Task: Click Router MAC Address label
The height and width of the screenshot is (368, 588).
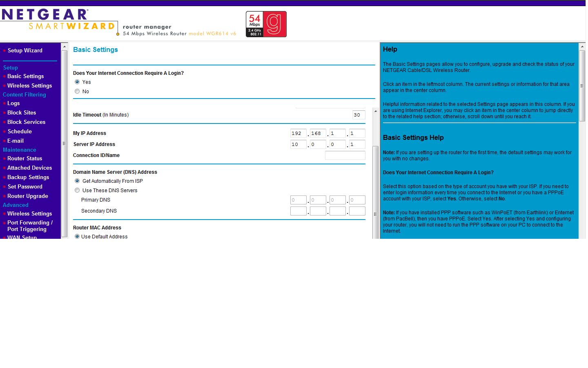Action: coord(97,228)
